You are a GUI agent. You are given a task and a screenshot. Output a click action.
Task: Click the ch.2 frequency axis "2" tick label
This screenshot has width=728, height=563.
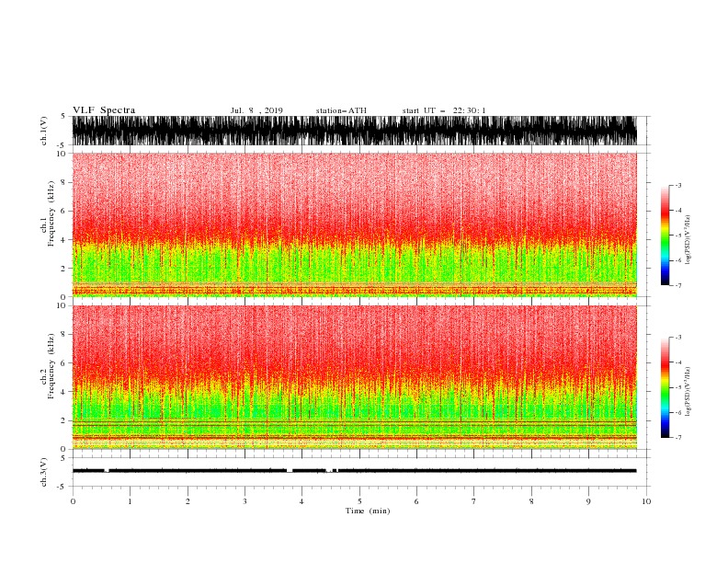[63, 420]
